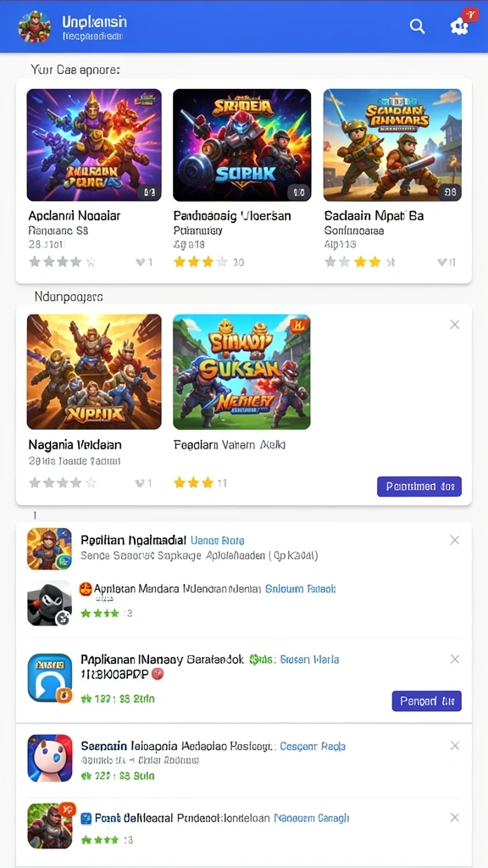Viewport: 488px width, 868px height.
Task: Open the search magnifier in header
Action: point(417,25)
